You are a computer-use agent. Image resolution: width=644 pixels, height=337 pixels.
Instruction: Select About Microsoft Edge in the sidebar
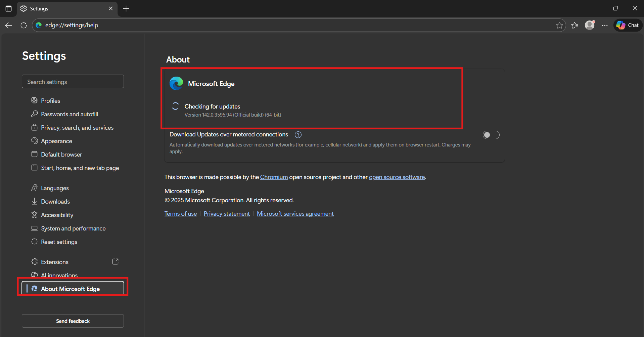pos(70,289)
